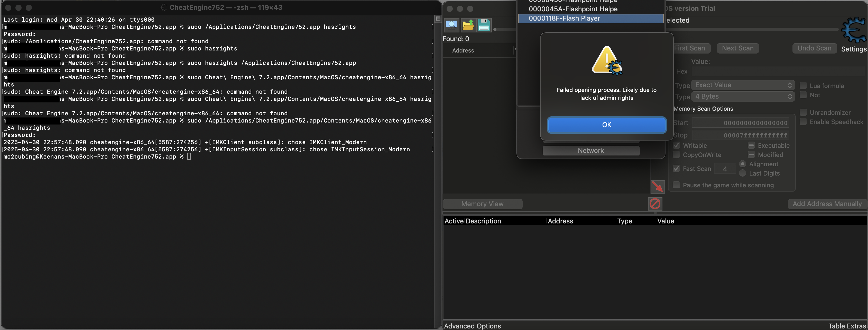Click the open process monitor icon
Screen dimensions: 868x330
point(451,25)
